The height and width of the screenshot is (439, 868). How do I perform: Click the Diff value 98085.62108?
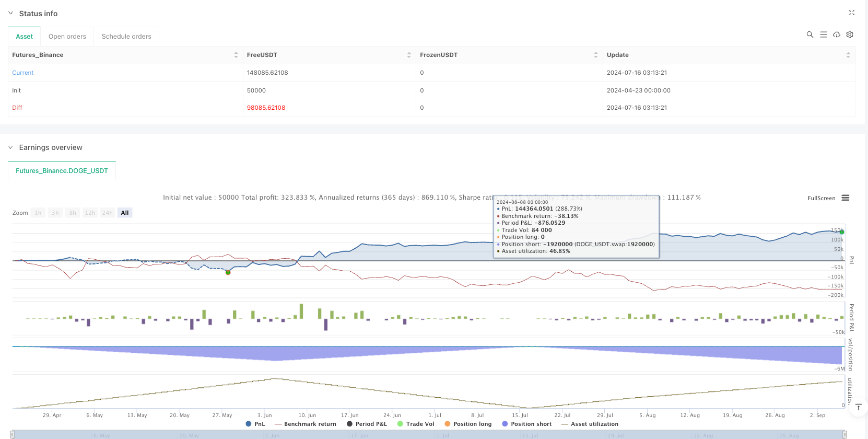pyautogui.click(x=266, y=108)
